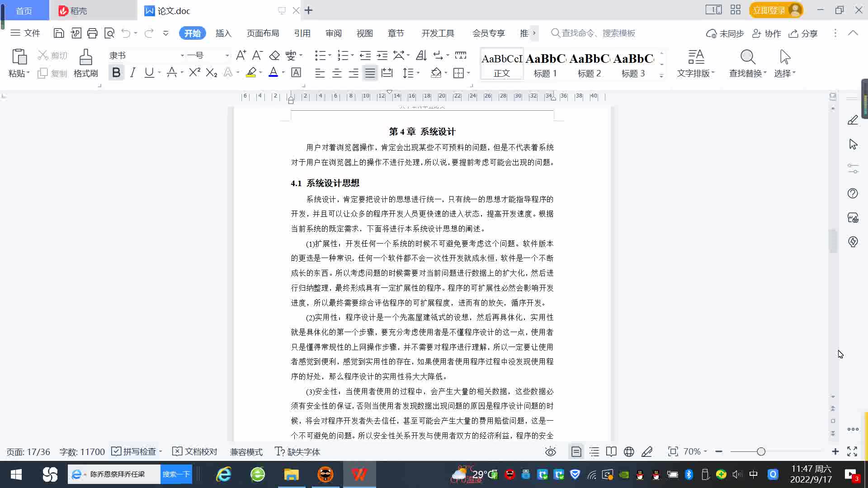The image size is (868, 488).
Task: Switch to web layout view icon
Action: pos(628,452)
